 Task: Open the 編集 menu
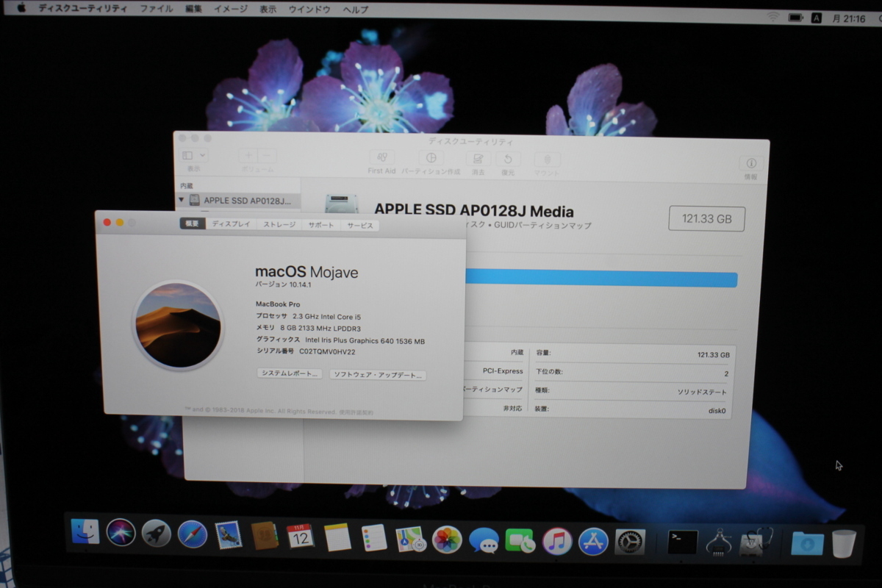click(x=193, y=9)
